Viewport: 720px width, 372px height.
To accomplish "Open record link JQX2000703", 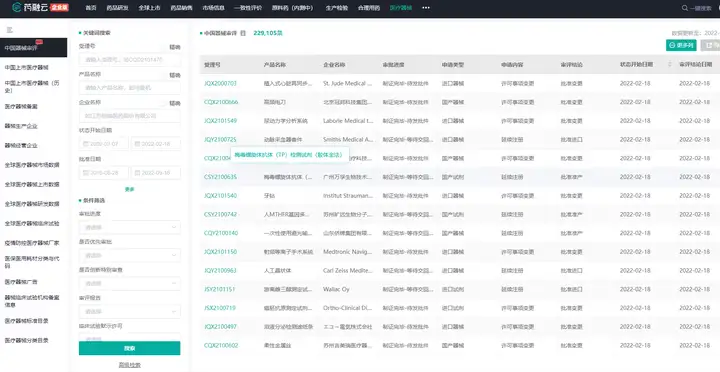I will click(x=220, y=84).
